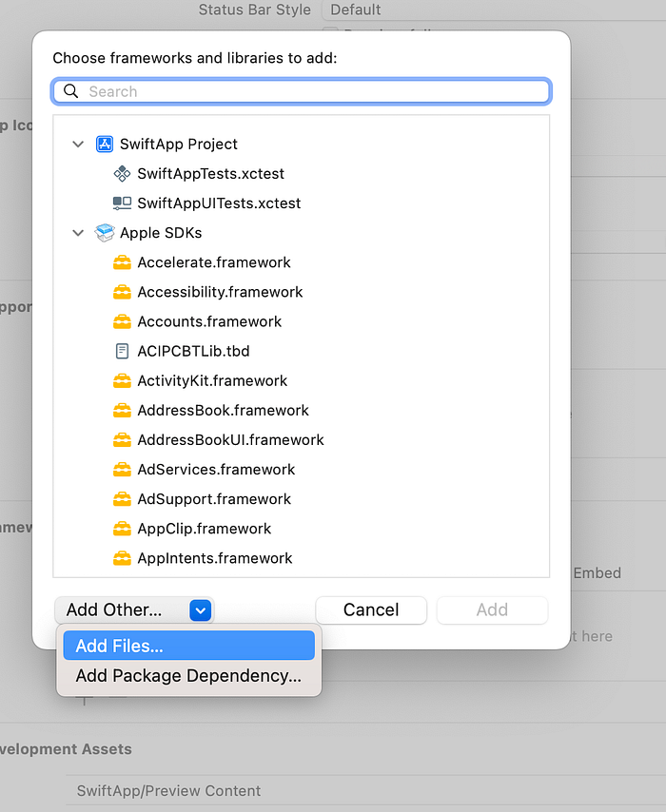The width and height of the screenshot is (666, 812).
Task: Focus the frameworks Search field
Action: [x=301, y=91]
